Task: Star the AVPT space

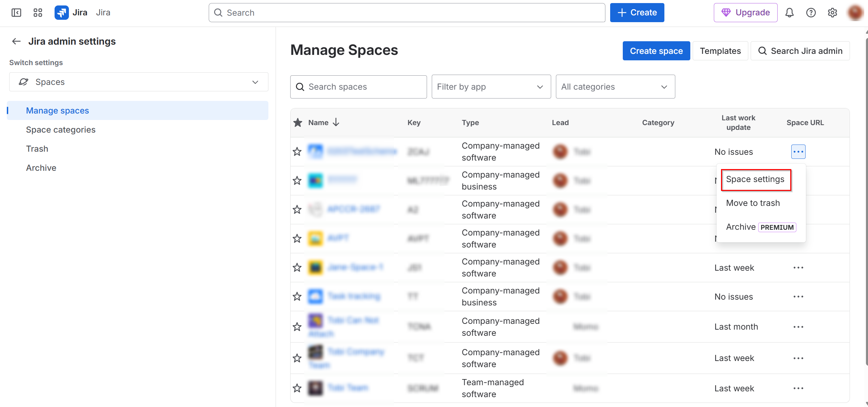Action: [x=297, y=239]
